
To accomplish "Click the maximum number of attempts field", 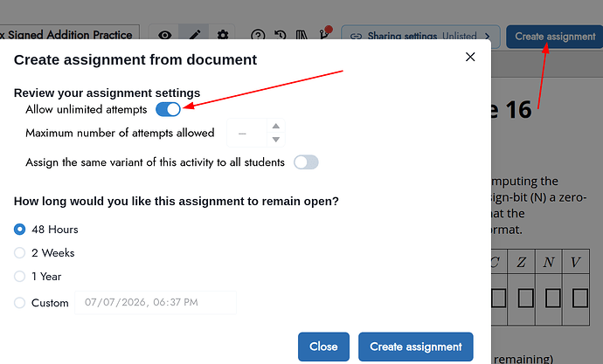I will [247, 133].
